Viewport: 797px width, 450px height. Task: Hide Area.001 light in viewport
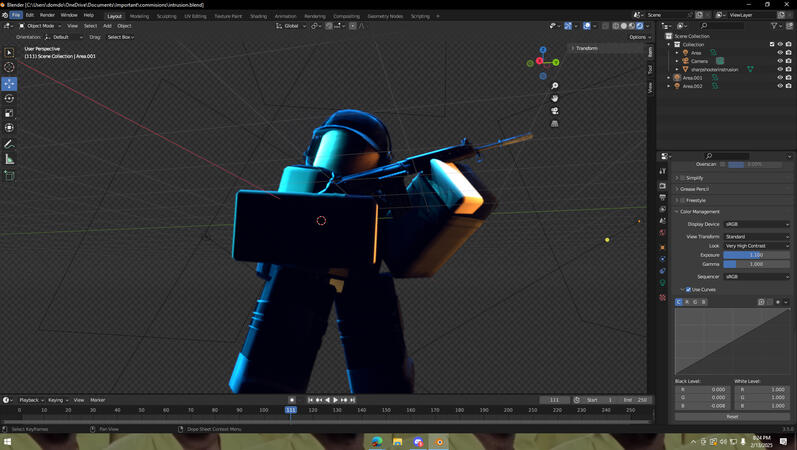780,78
